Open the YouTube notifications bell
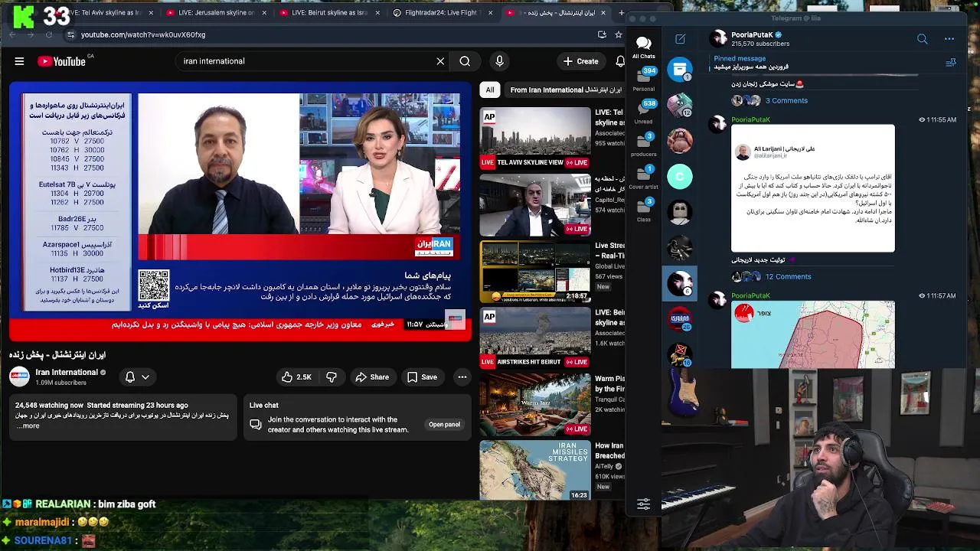 (619, 61)
